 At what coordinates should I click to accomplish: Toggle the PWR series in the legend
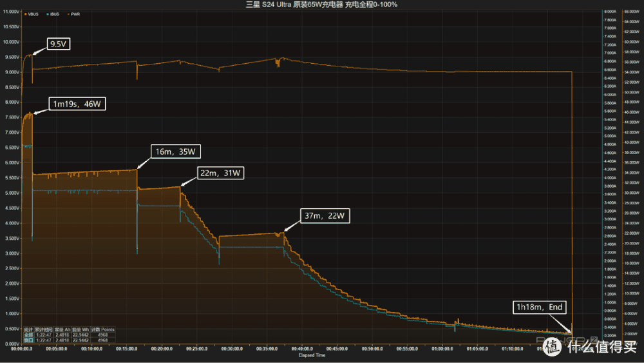(x=74, y=14)
